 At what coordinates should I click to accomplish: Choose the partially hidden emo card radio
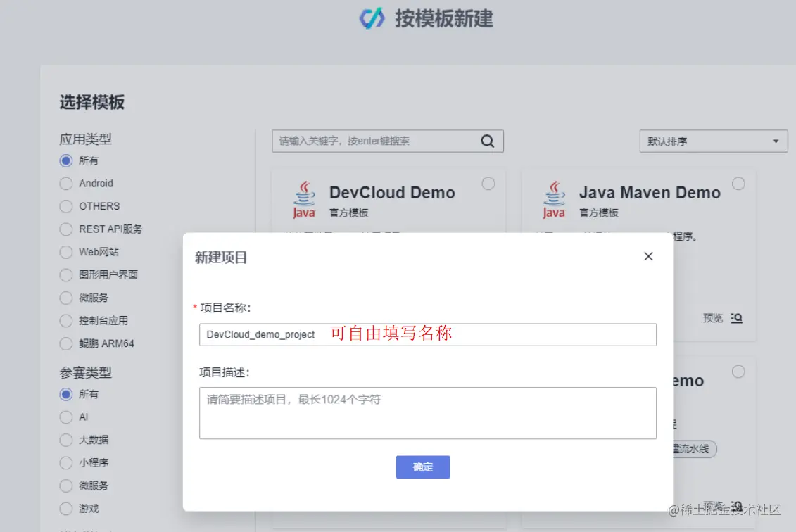(x=738, y=372)
